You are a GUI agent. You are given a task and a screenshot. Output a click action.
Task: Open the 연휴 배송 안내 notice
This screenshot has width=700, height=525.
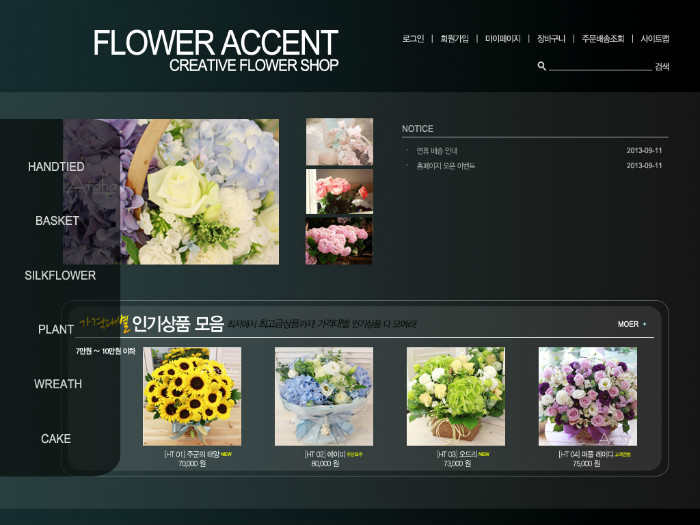pos(437,151)
